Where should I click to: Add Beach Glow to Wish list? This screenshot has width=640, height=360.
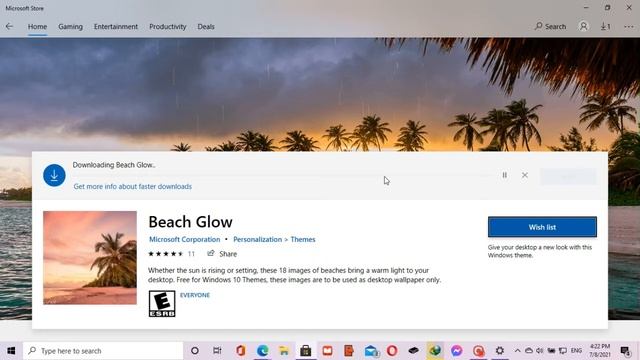point(542,227)
